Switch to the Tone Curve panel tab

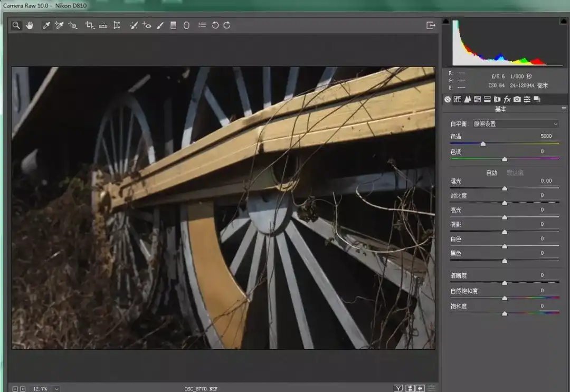coord(458,99)
